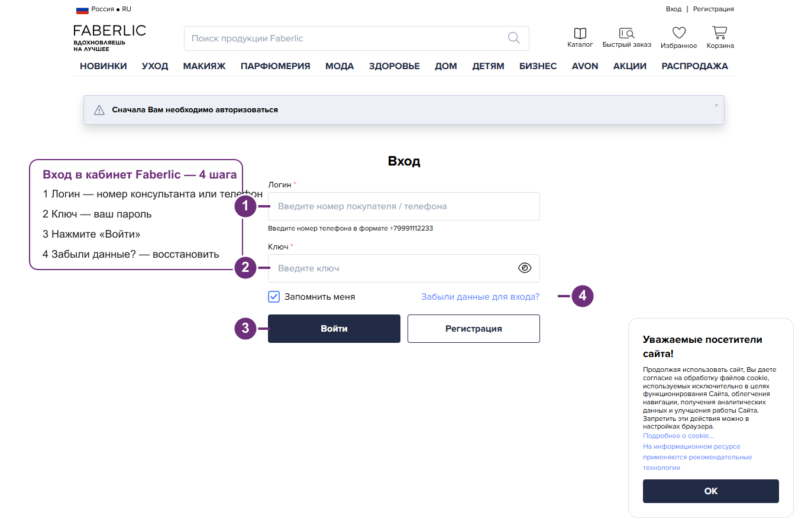
Task: Open the Каталог book icon
Action: [580, 34]
